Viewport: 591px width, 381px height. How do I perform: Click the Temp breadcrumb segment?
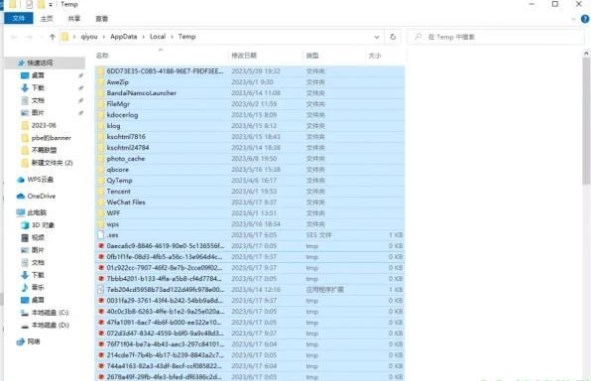187,37
